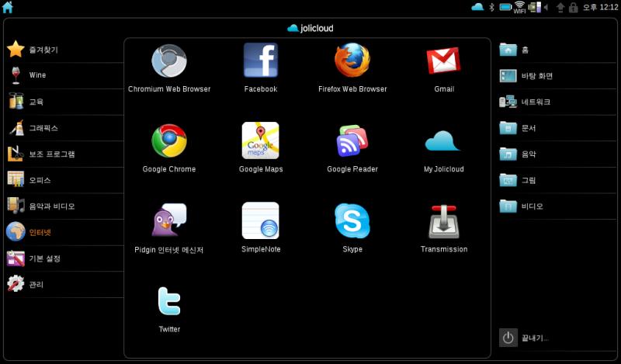This screenshot has height=364, width=621.
Task: Select the Wine category
Action: click(x=64, y=75)
